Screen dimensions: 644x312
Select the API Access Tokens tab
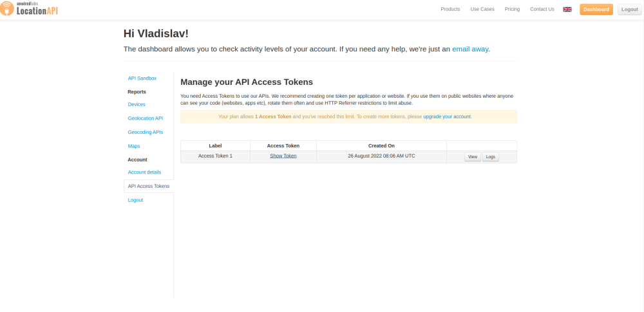149,187
